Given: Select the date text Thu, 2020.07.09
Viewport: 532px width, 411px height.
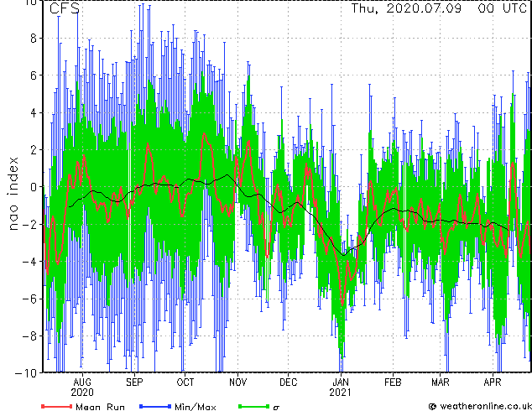Looking at the screenshot, I should click(406, 8).
